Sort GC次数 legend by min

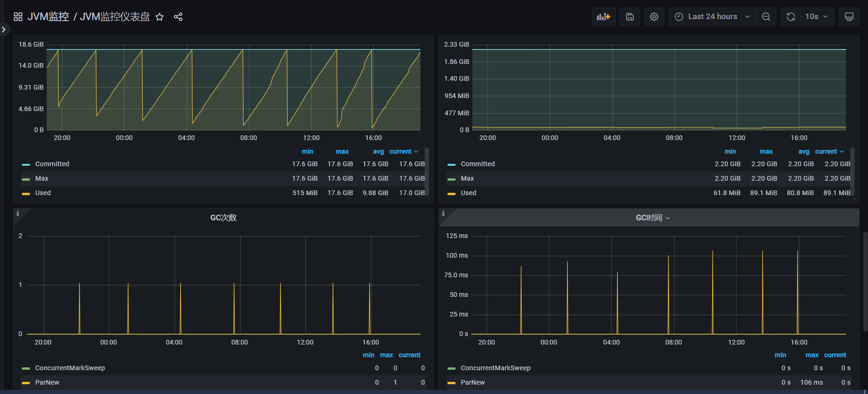[x=369, y=355]
